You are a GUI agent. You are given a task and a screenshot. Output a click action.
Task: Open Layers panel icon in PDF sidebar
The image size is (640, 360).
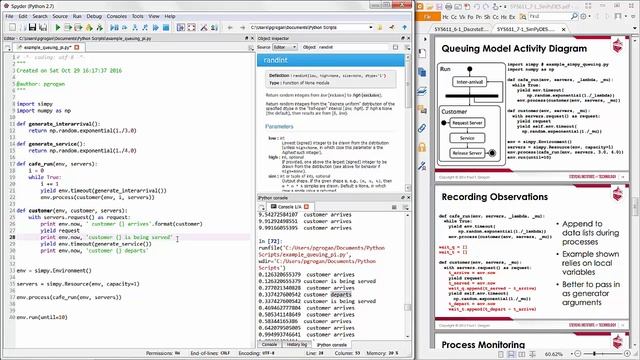422,91
